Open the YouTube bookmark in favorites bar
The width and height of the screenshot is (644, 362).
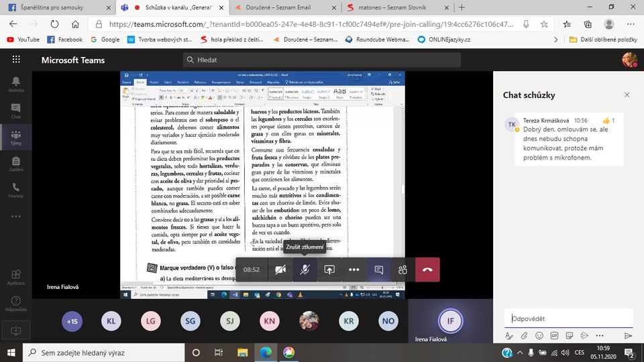coord(23,40)
